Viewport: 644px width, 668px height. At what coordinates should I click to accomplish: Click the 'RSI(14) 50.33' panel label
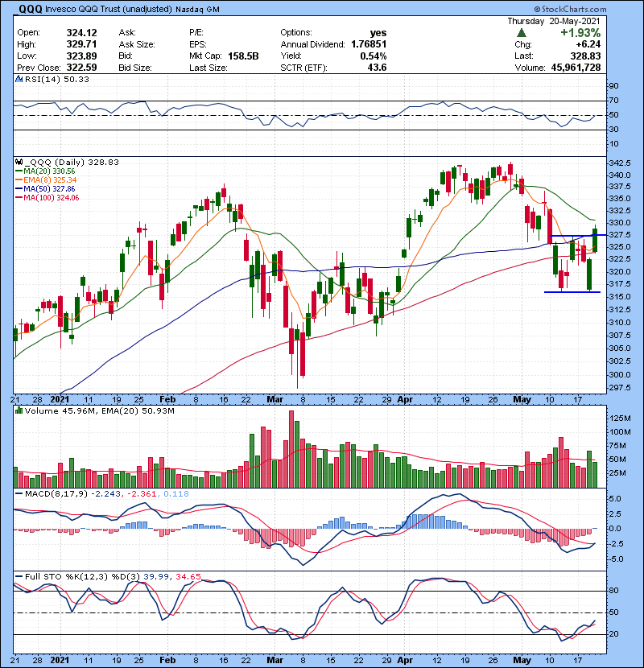coord(56,79)
